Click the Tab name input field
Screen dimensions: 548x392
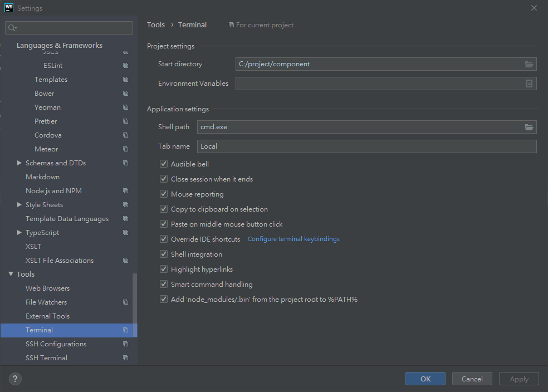coord(366,146)
